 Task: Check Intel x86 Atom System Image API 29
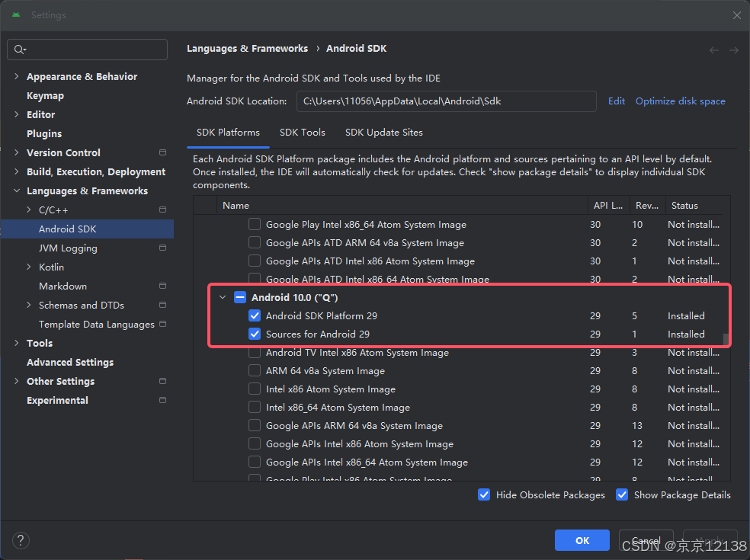point(255,389)
